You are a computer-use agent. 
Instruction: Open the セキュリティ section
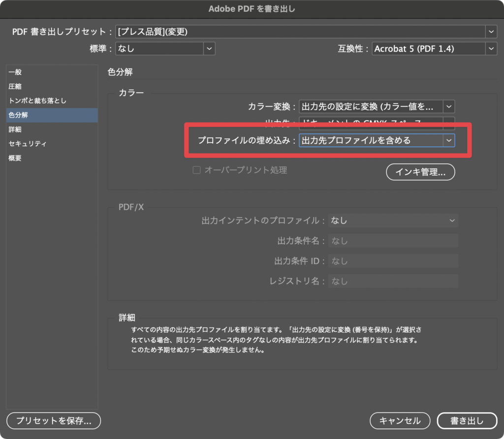(x=28, y=144)
